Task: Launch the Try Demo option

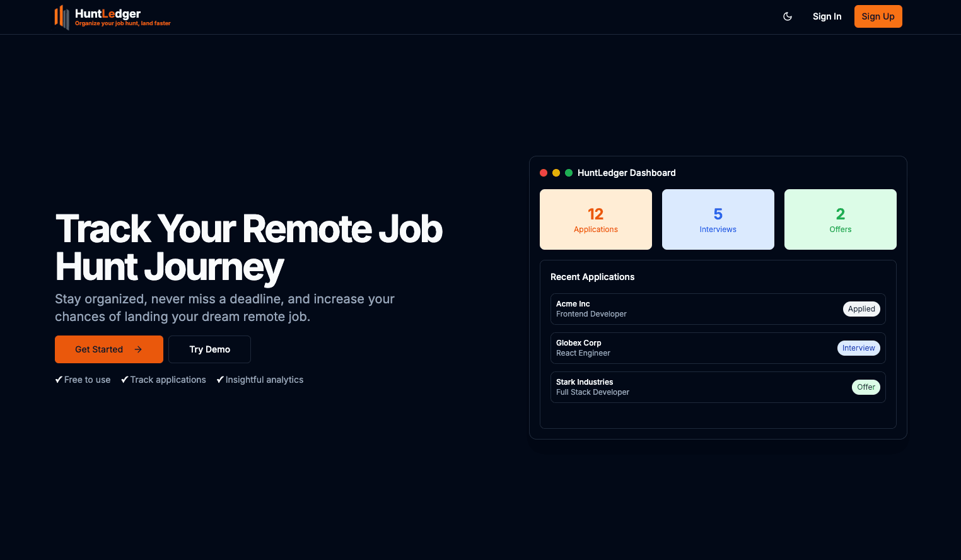Action: point(209,349)
